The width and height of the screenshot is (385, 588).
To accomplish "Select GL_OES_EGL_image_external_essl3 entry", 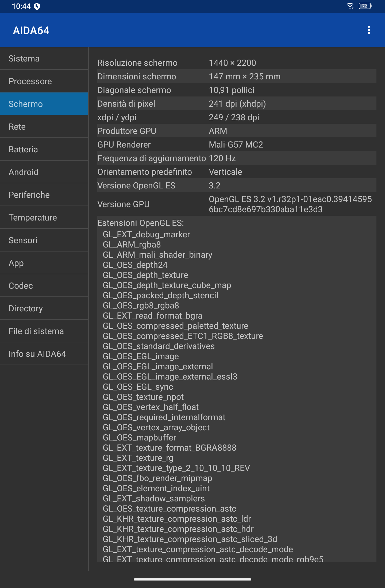I will tap(170, 377).
